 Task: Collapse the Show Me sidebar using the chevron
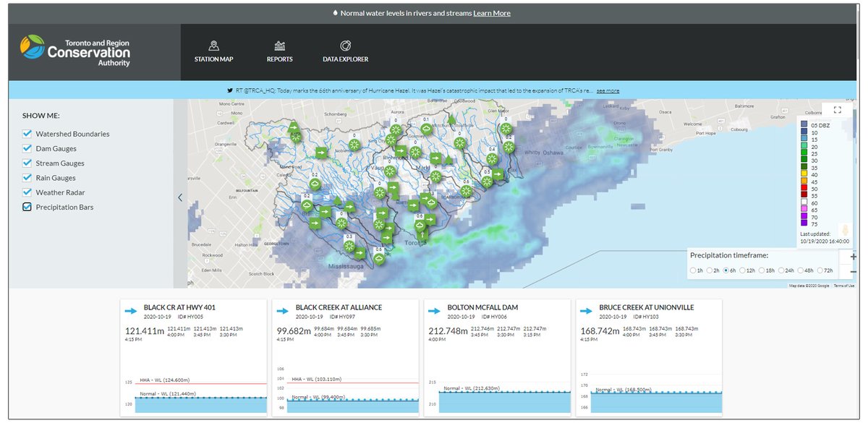click(x=180, y=197)
